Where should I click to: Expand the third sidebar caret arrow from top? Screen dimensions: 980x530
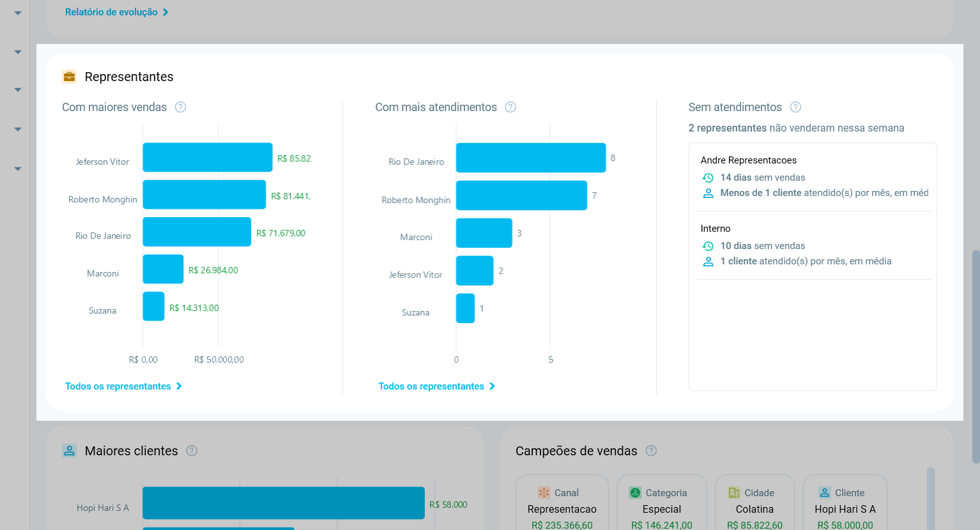point(18,90)
